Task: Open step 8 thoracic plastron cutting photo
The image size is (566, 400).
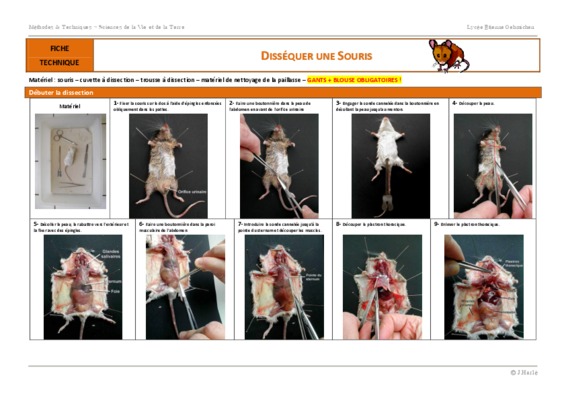Action: click(x=382, y=287)
